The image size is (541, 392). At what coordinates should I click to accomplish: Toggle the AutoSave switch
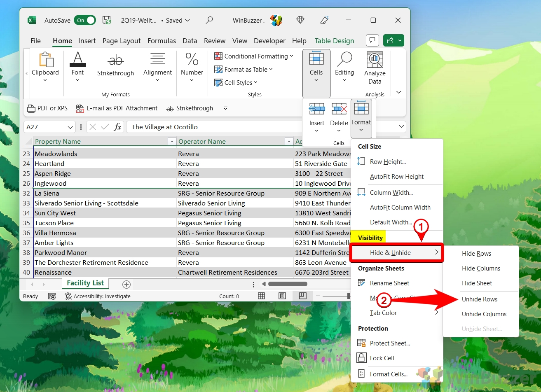pyautogui.click(x=85, y=20)
